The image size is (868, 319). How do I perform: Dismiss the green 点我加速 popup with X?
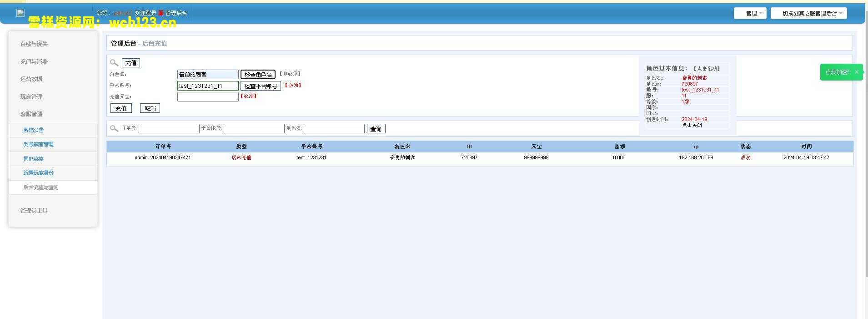coord(856,72)
